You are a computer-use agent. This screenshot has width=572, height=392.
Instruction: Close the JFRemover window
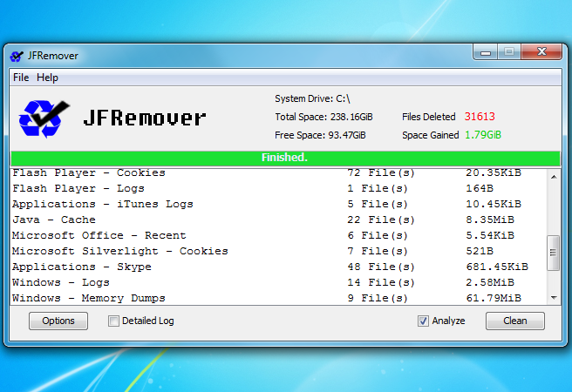(541, 52)
